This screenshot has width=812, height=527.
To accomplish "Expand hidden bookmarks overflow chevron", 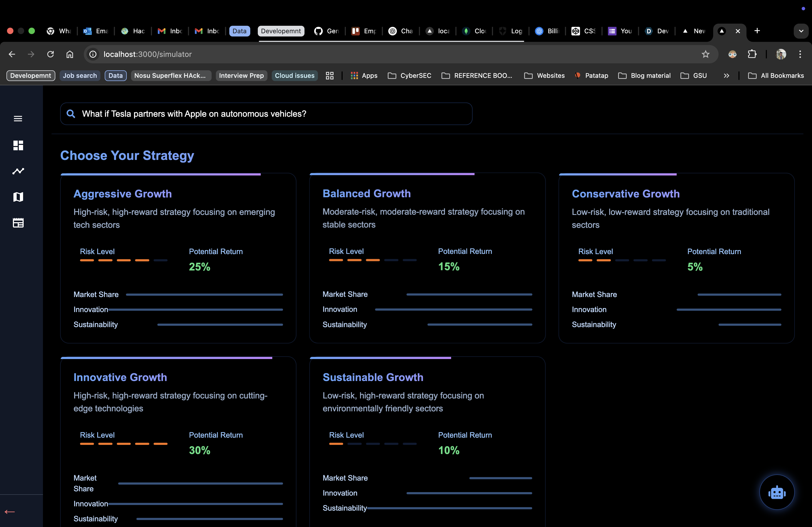I will 726,76.
